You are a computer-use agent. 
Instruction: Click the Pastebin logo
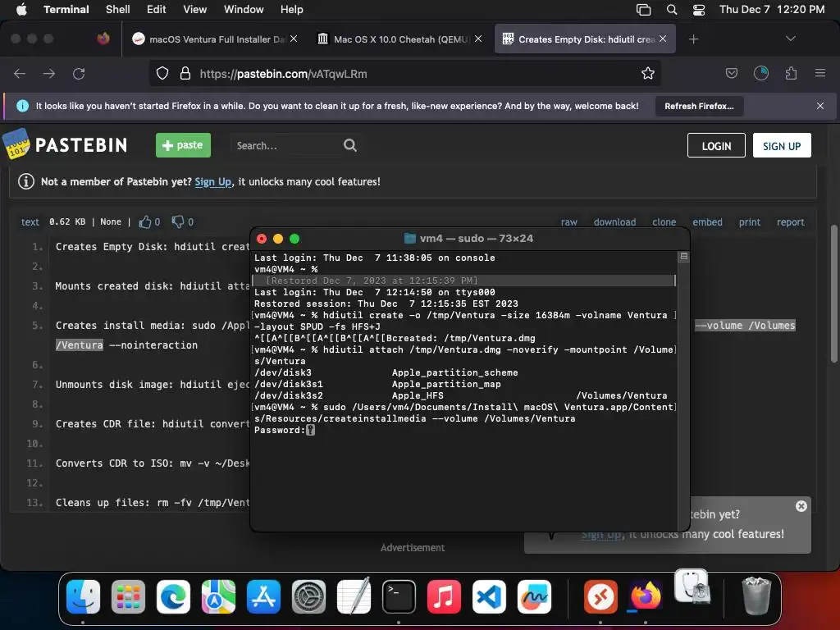pos(66,144)
